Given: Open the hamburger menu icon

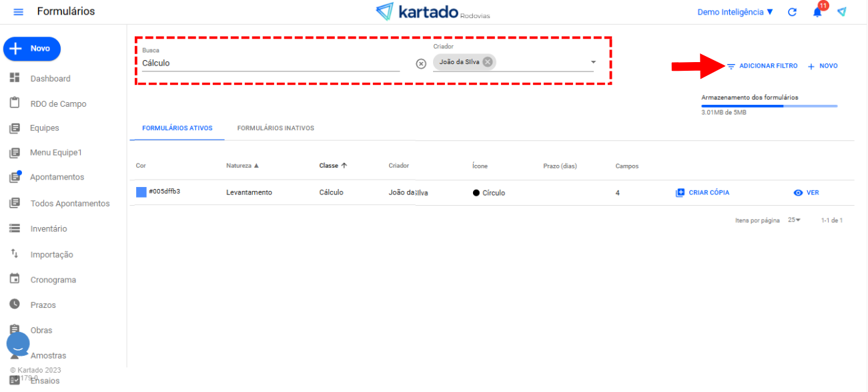Looking at the screenshot, I should point(18,12).
